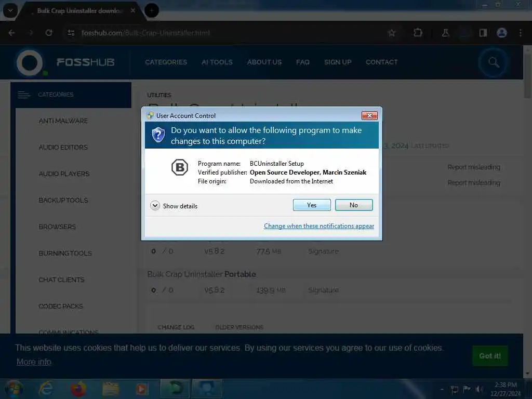Click the FossHub search magnifier icon
This screenshot has height=399, width=532.
pyautogui.click(x=494, y=62)
